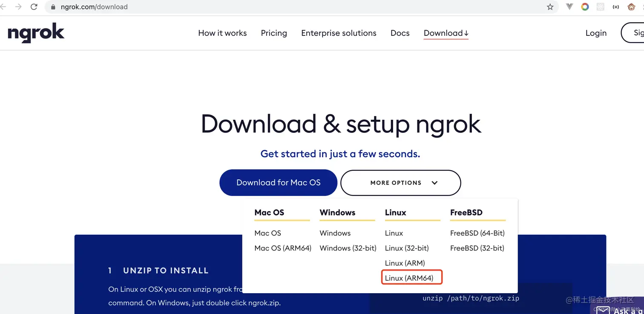
Task: Go forward in browser history
Action: [x=18, y=7]
